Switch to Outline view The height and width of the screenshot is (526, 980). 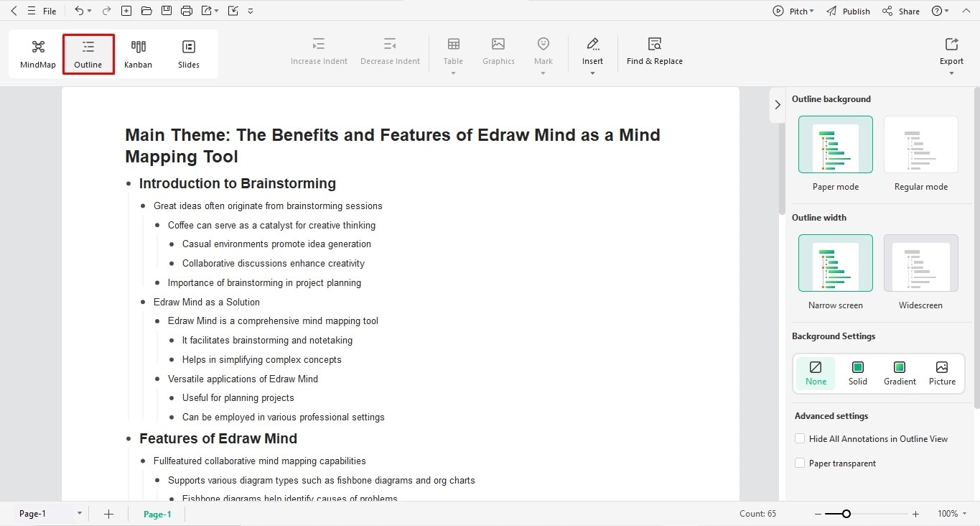click(x=88, y=54)
